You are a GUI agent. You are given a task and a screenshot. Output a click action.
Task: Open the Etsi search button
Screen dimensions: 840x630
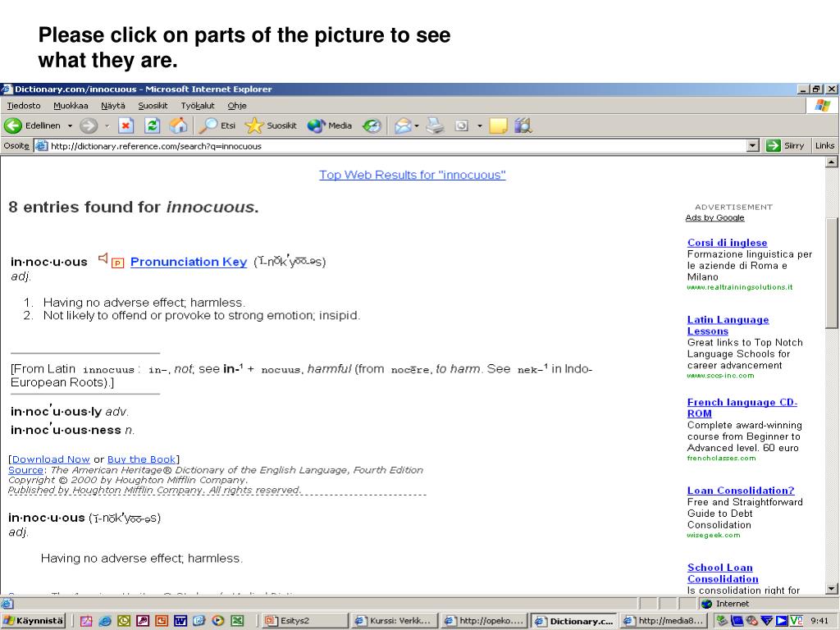pyautogui.click(x=217, y=126)
